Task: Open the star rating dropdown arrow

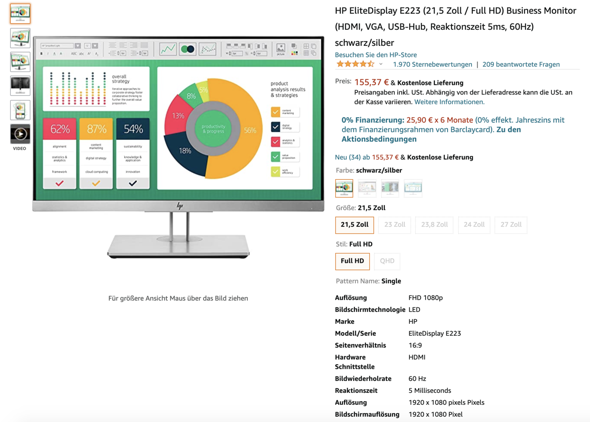Action: [381, 64]
